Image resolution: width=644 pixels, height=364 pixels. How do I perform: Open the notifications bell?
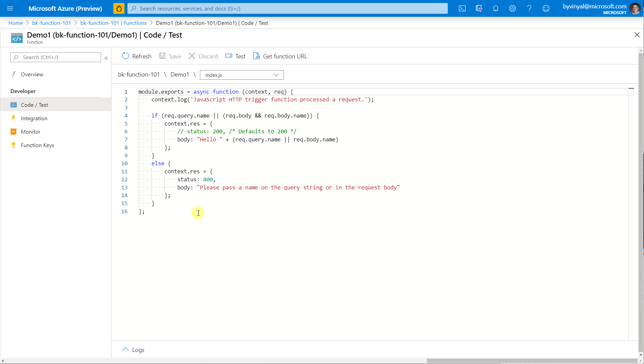(x=496, y=8)
